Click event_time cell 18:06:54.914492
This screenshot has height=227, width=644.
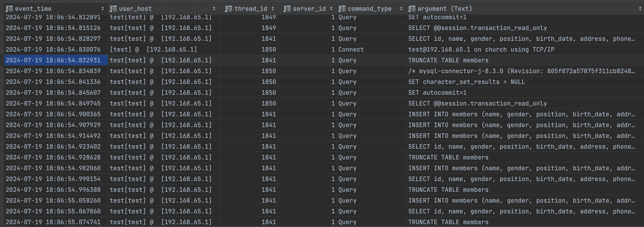click(56, 136)
